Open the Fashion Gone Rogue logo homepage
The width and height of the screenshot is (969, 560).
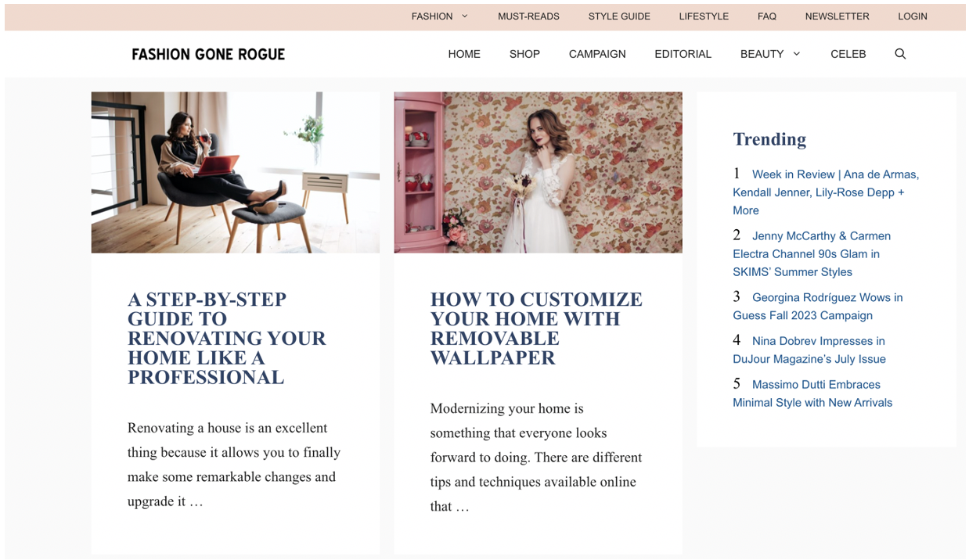point(208,54)
